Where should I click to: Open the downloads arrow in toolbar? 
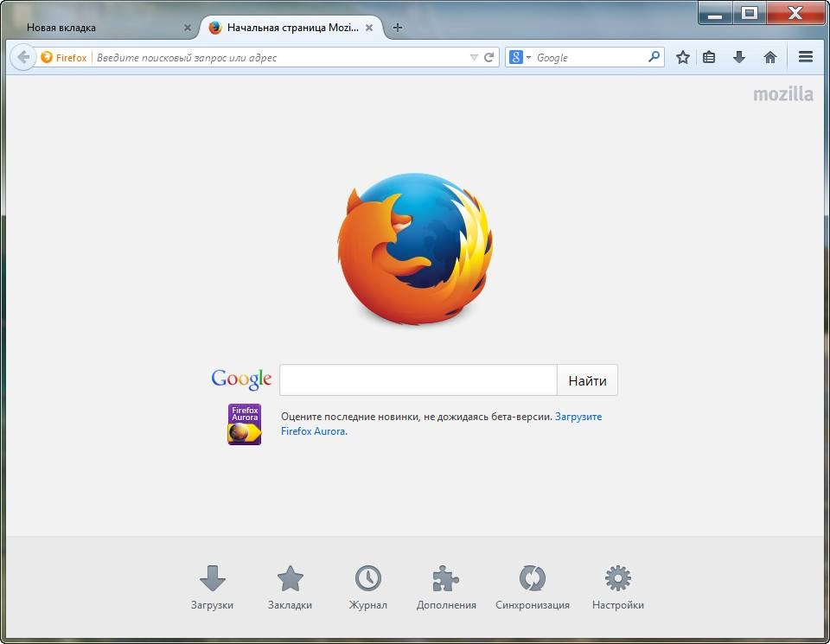click(739, 57)
